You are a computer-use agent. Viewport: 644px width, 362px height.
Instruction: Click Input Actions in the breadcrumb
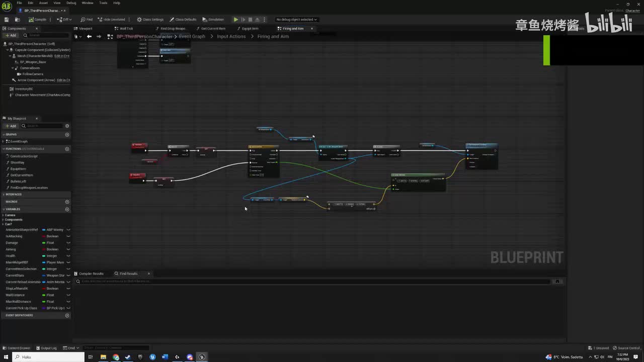pos(231,37)
